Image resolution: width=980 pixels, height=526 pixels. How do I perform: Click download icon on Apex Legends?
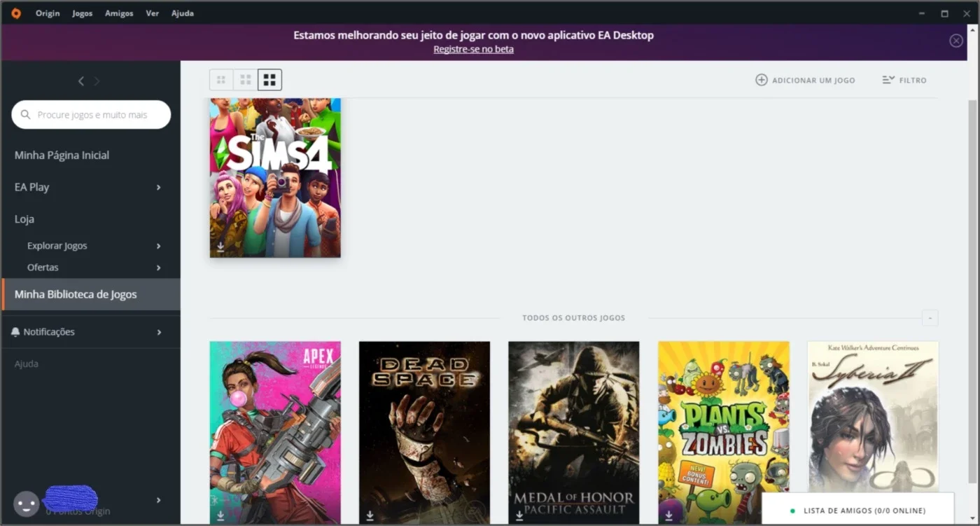220,515
